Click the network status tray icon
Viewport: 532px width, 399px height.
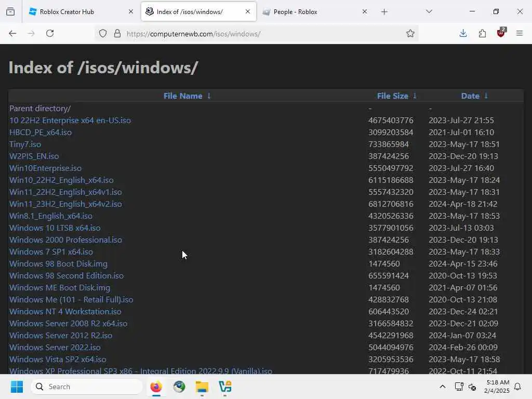coord(459,387)
